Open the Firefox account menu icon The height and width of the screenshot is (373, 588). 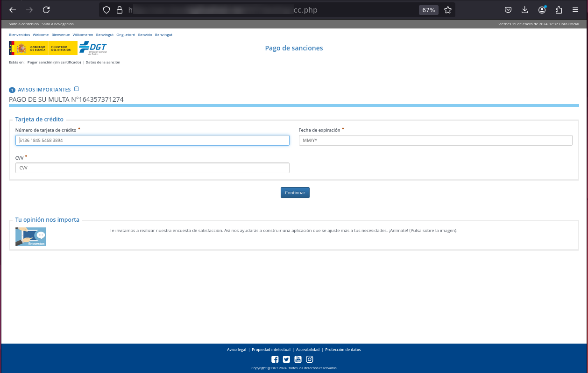[x=542, y=10]
